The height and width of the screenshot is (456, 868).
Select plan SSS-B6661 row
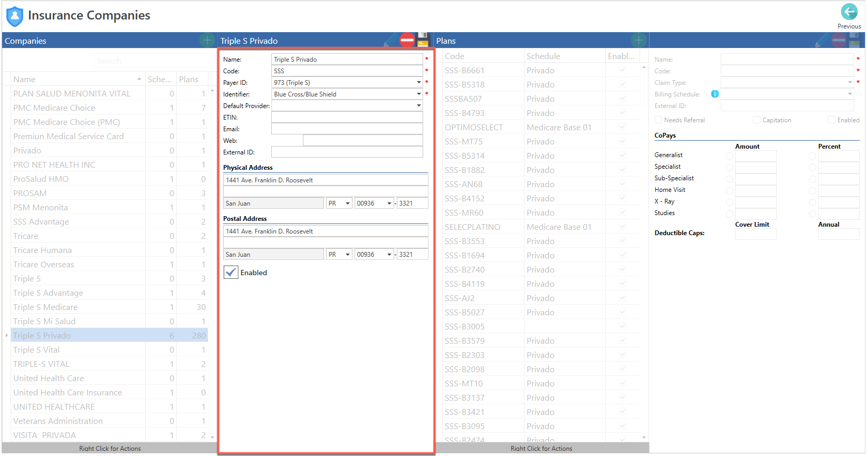tap(541, 70)
